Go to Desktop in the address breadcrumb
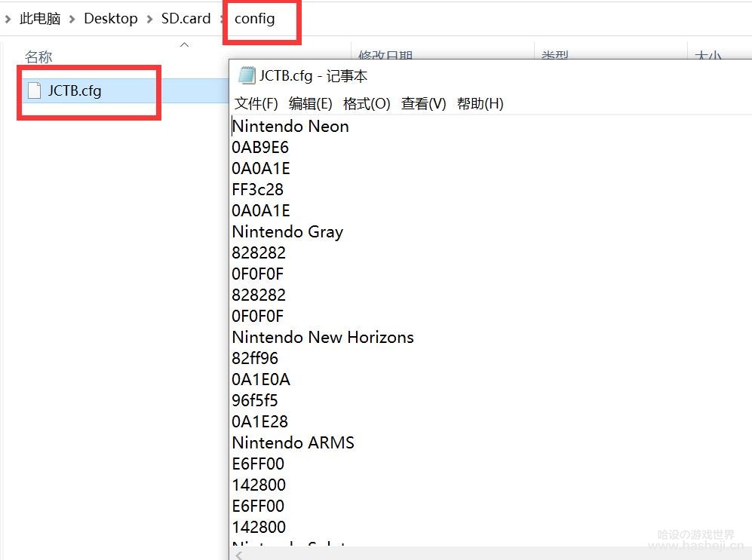This screenshot has width=752, height=560. click(x=111, y=19)
